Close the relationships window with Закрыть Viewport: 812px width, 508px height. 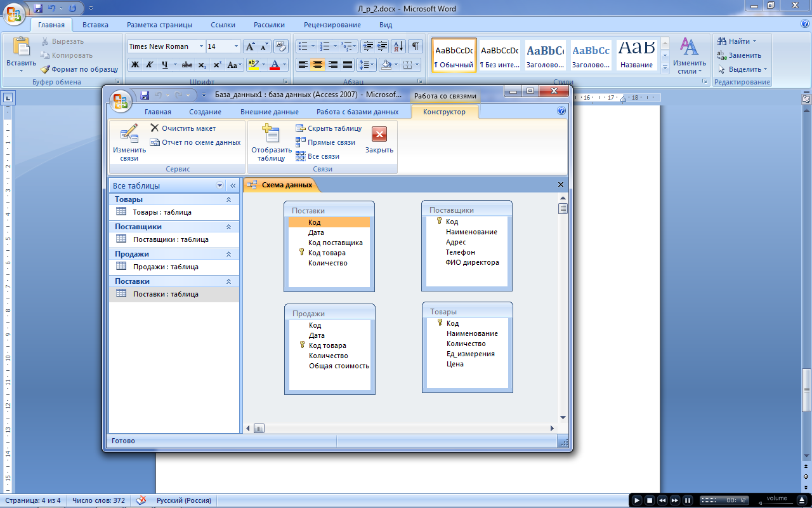[x=379, y=140]
